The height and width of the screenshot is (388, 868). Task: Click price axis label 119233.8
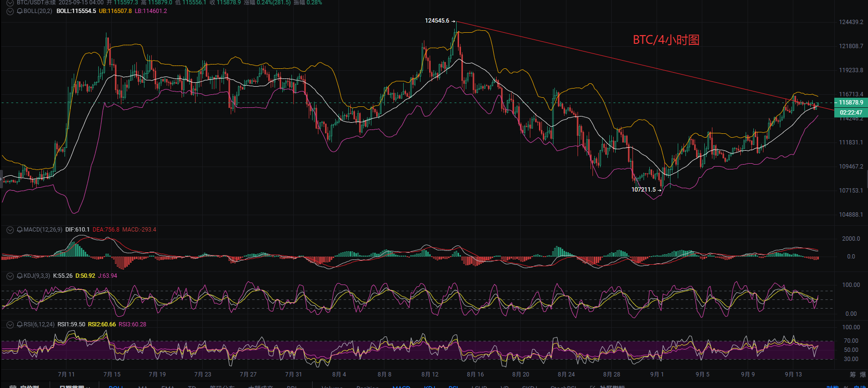(851, 70)
